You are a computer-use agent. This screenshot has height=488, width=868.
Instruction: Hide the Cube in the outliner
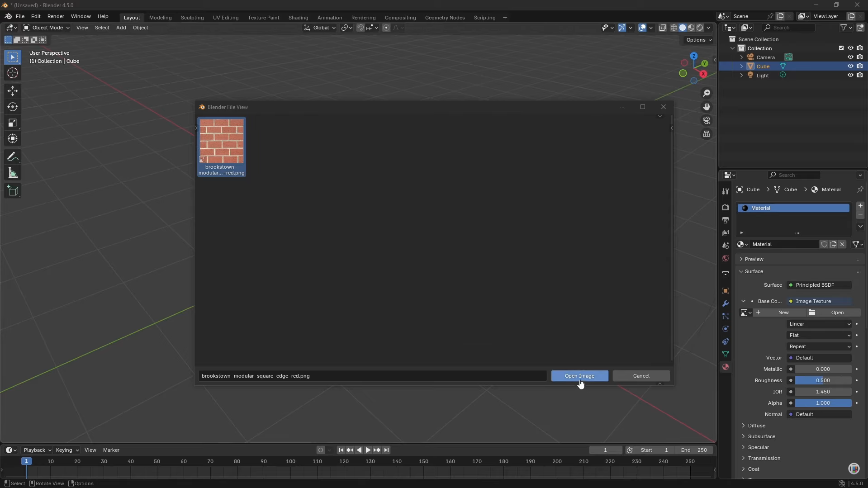point(850,66)
